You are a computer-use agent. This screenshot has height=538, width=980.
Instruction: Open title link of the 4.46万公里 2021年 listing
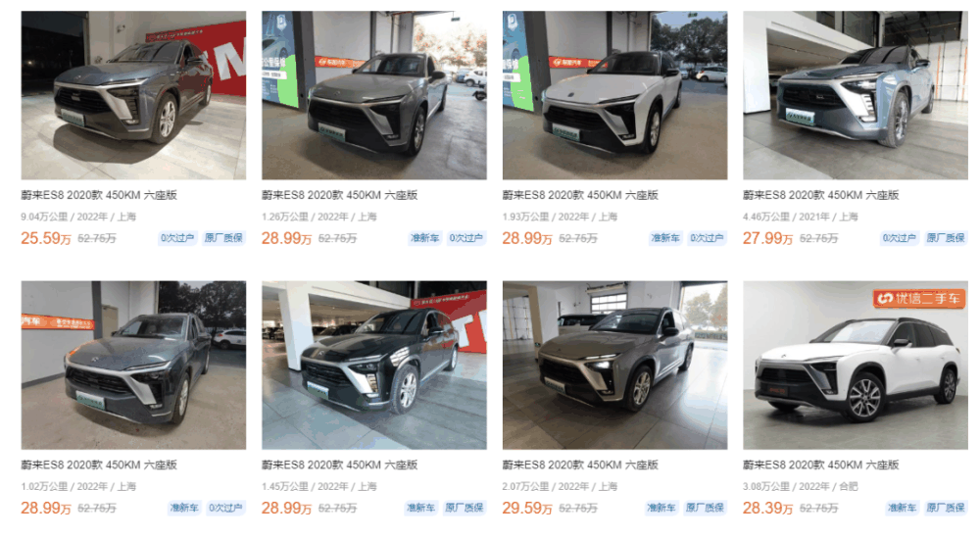click(820, 195)
